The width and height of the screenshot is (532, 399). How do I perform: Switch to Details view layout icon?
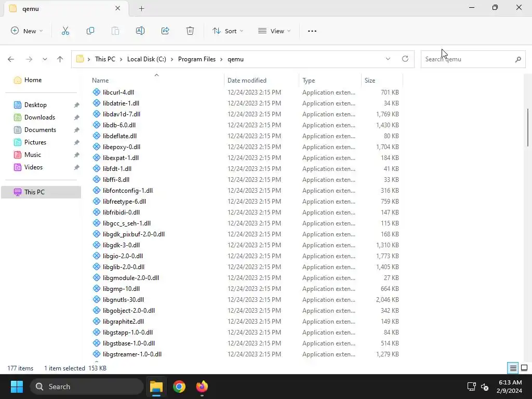click(513, 368)
